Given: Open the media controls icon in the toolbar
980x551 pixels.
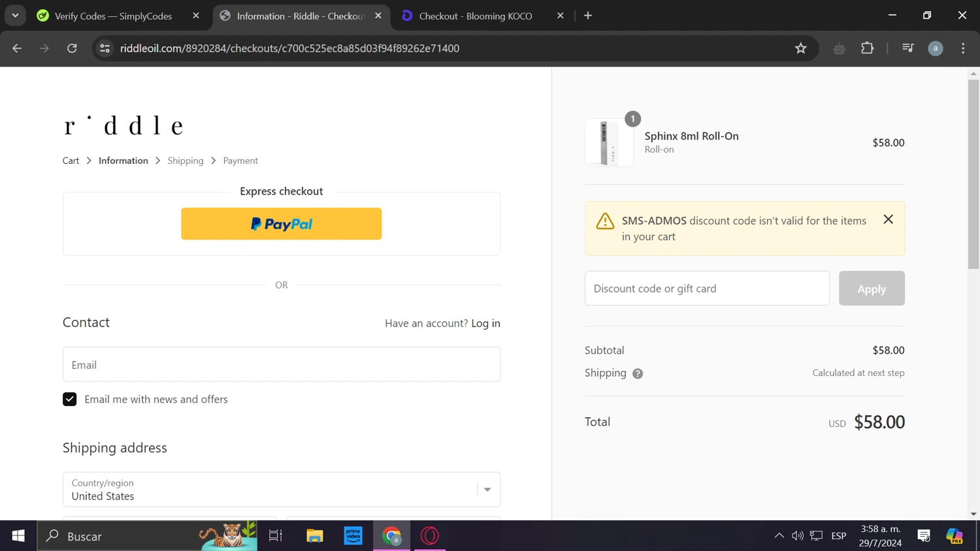Looking at the screenshot, I should 907,48.
